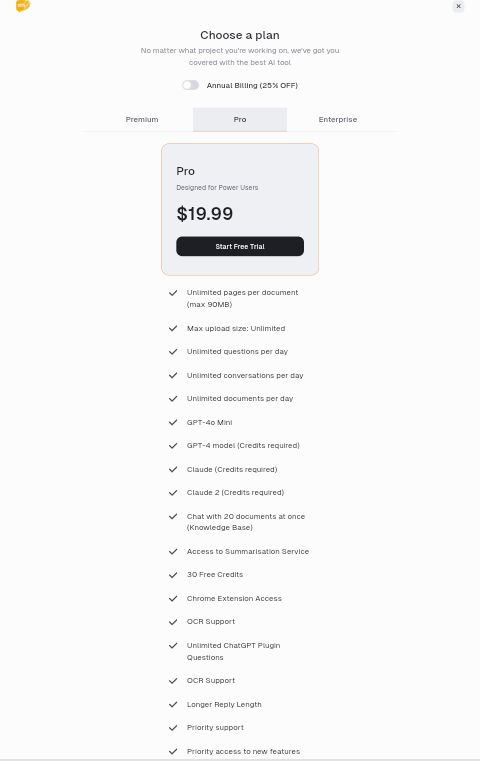
Task: Toggle Annual Billing switch on
Action: tap(190, 85)
